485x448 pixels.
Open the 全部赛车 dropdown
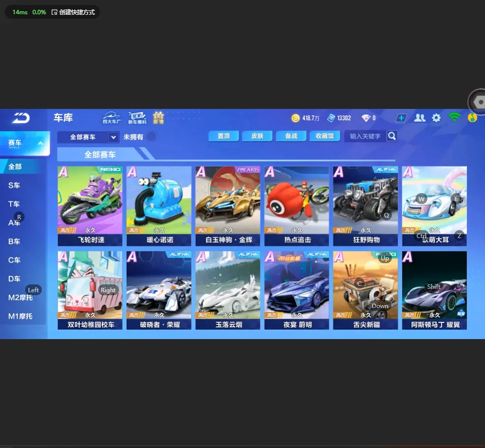88,137
